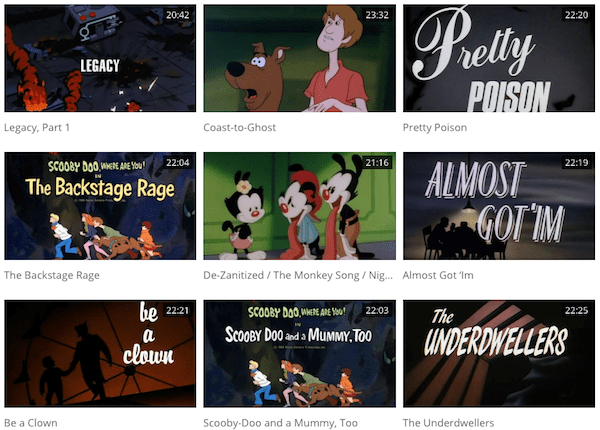Open The Backstage Rage thumbnail image
600x430 pixels.
pos(100,206)
